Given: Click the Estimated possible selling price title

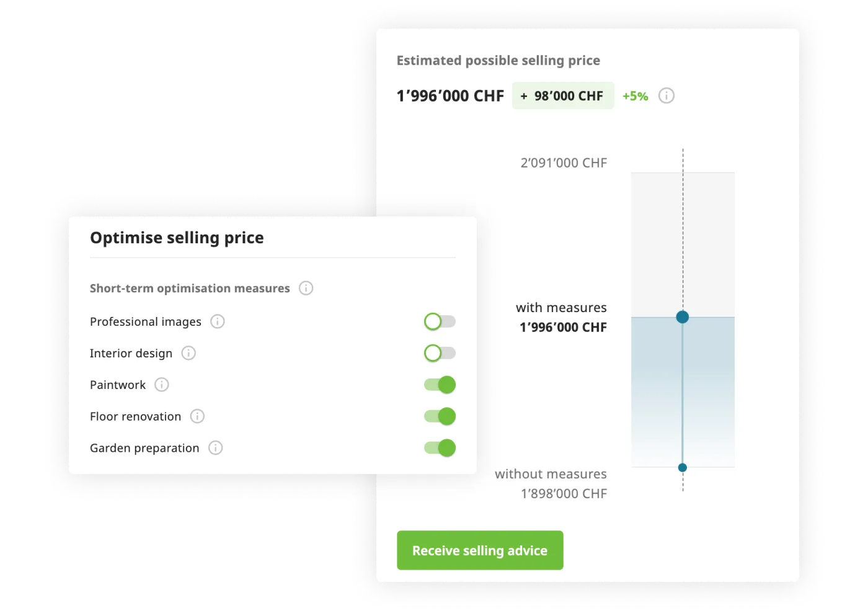Looking at the screenshot, I should 498,60.
